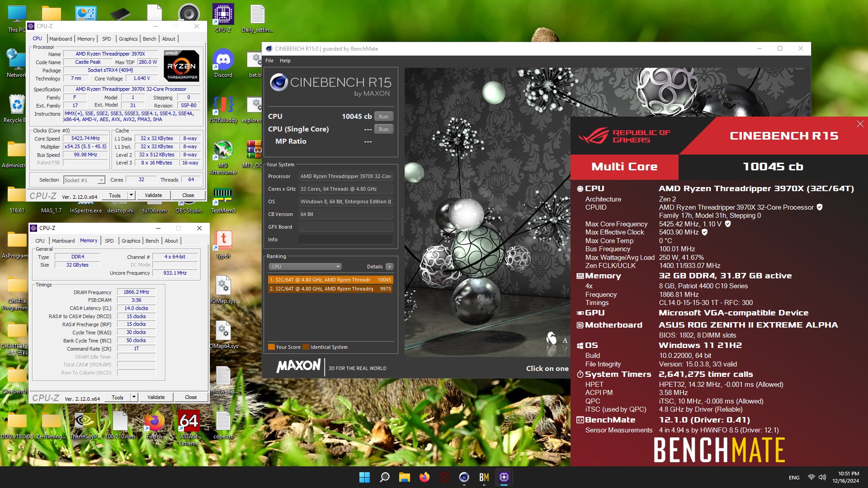Image resolution: width=868 pixels, height=488 pixels.
Task: Switch to SPD tab in upper CPU-Z
Action: pyautogui.click(x=107, y=39)
